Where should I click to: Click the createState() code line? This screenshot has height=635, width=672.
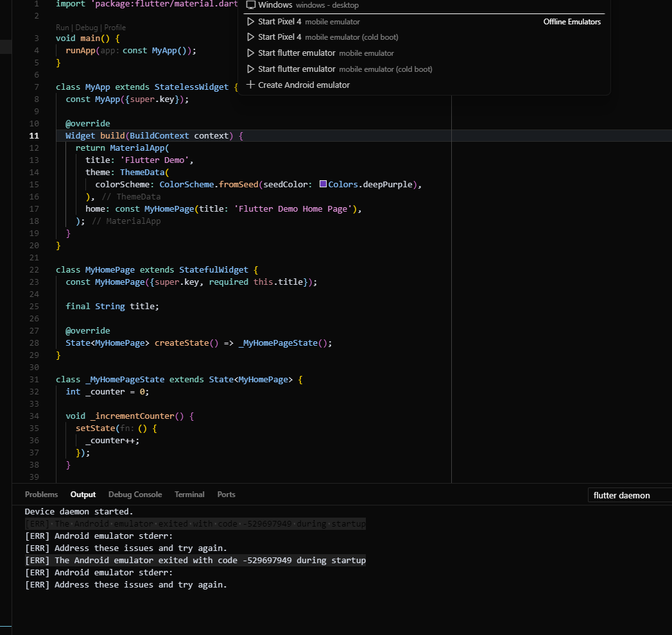pos(199,343)
